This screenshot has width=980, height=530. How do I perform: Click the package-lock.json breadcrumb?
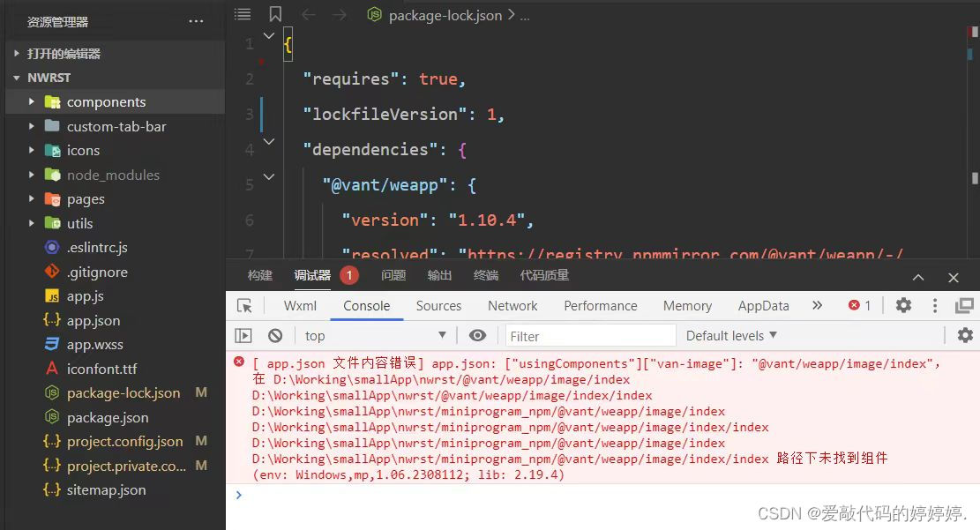coord(445,15)
